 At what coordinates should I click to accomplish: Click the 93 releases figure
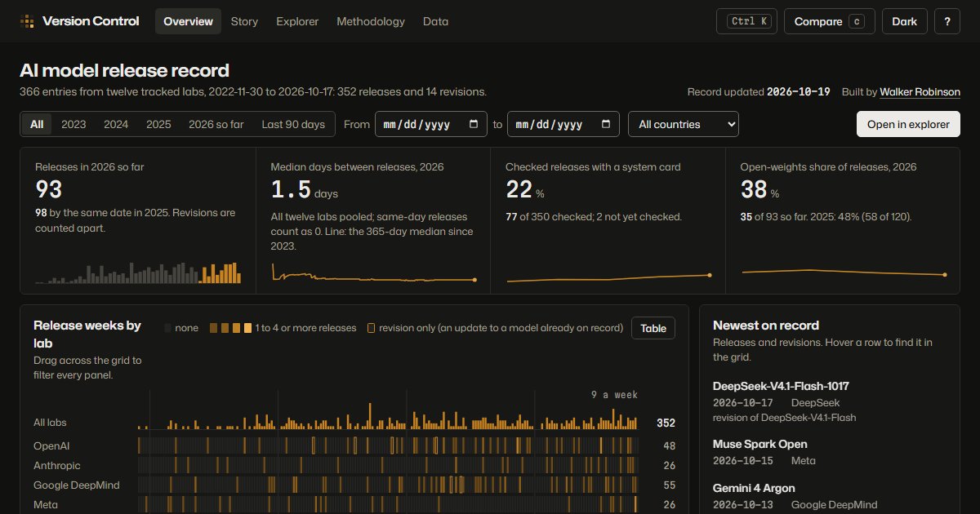point(49,189)
